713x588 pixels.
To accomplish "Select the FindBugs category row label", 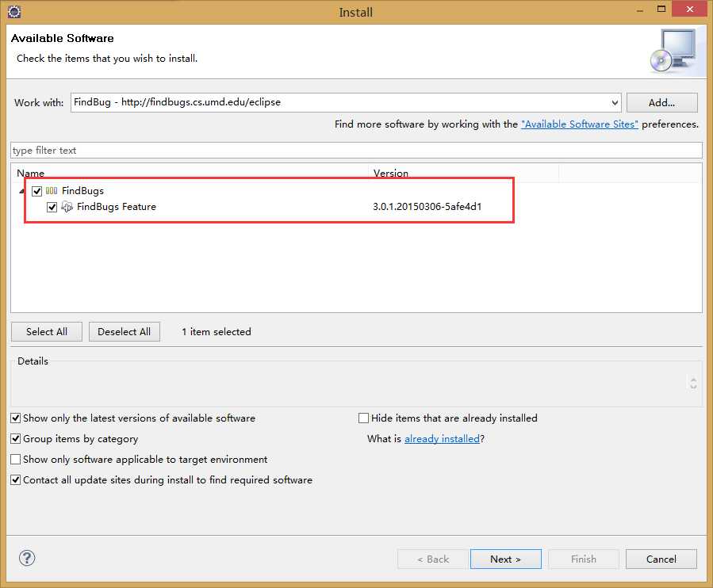I will coord(82,191).
